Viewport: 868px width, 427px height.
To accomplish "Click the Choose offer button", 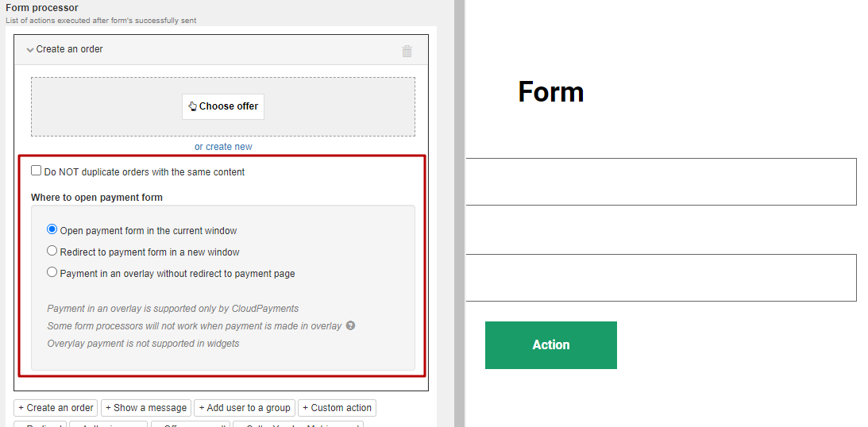I will pos(223,106).
